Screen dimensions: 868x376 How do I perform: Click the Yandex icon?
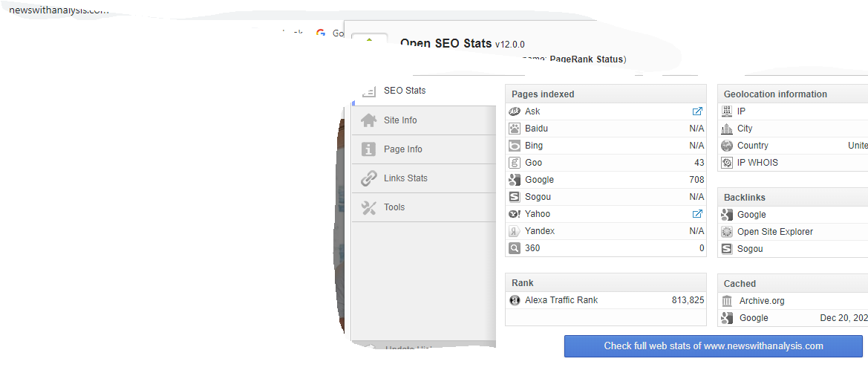pos(515,231)
